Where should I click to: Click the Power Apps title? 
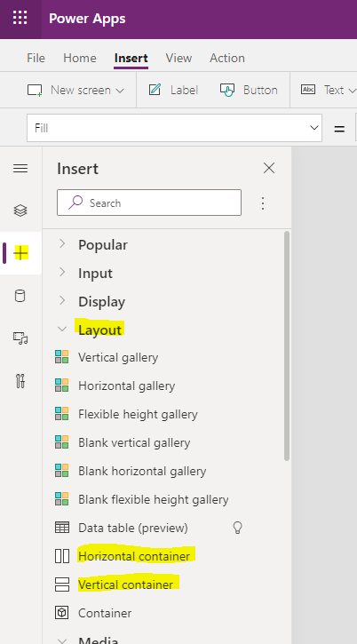87,19
